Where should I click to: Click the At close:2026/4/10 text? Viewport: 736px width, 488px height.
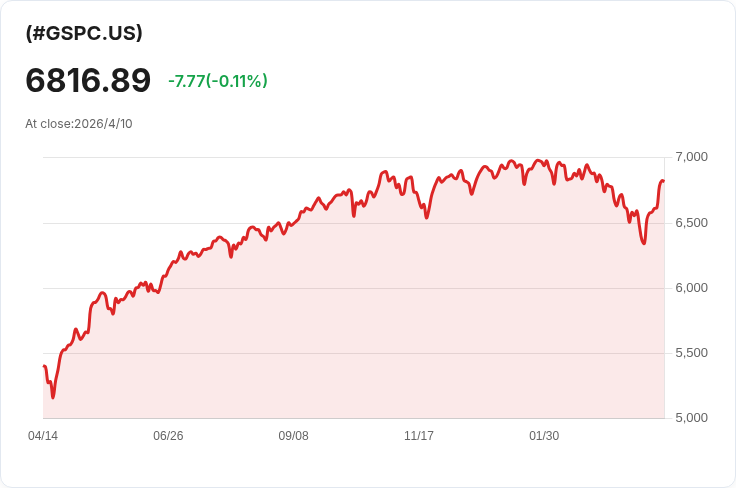click(79, 124)
